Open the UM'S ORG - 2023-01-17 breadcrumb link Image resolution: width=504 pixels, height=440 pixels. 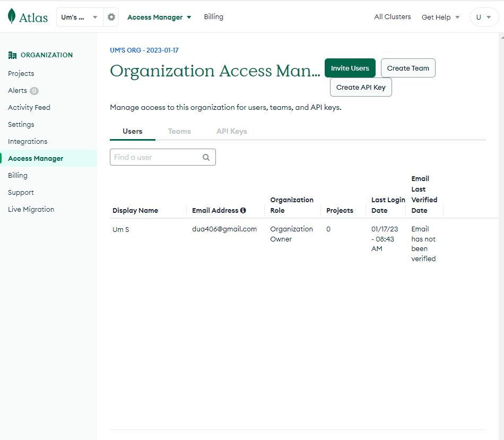[144, 50]
